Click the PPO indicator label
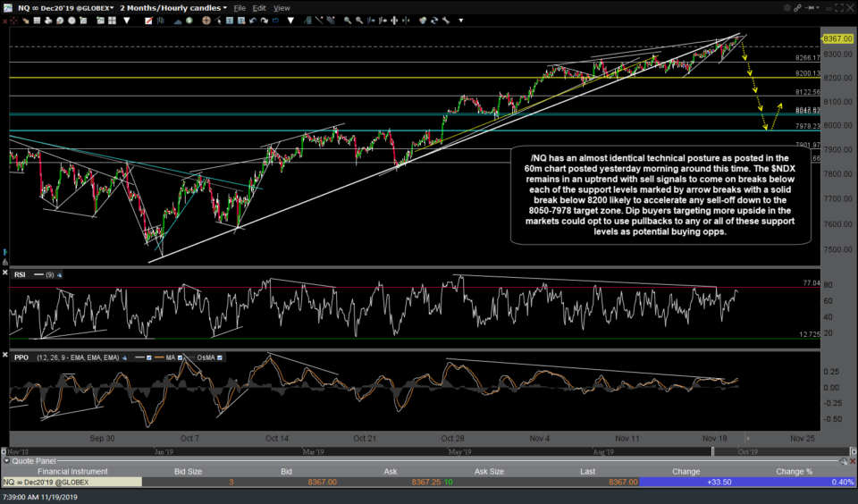This screenshot has height=504, width=858. pos(21,357)
